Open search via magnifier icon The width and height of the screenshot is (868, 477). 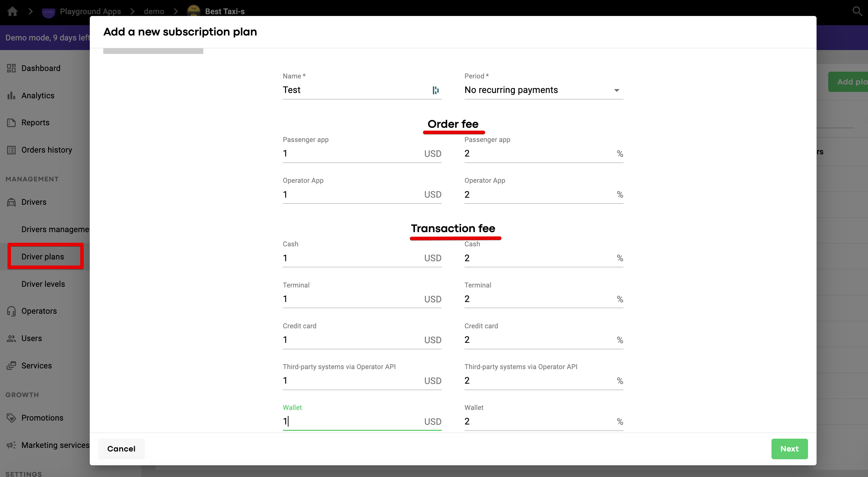tap(857, 11)
